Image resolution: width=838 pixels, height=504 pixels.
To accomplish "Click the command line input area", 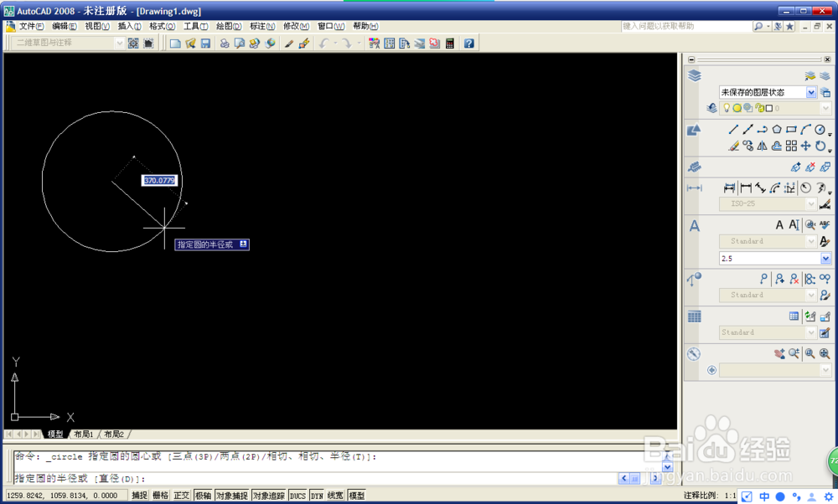I will 315,478.
